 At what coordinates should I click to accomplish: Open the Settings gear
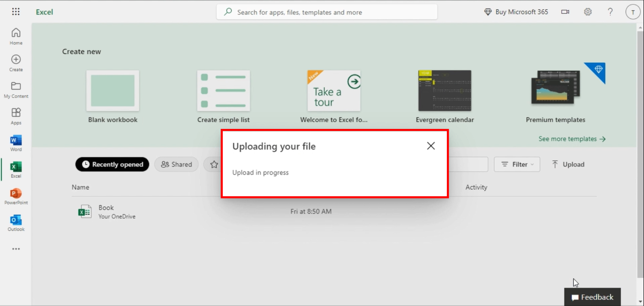(588, 12)
